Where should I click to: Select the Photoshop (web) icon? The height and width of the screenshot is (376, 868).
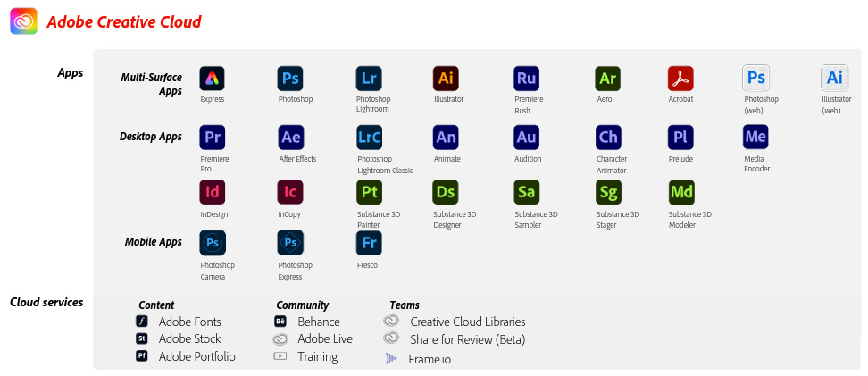pos(756,78)
